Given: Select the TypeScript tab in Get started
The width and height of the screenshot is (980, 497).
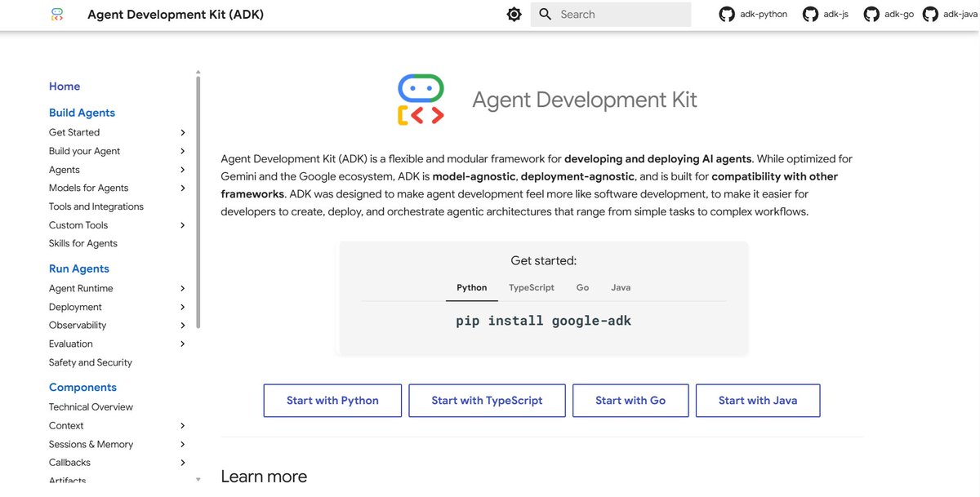Looking at the screenshot, I should (532, 287).
